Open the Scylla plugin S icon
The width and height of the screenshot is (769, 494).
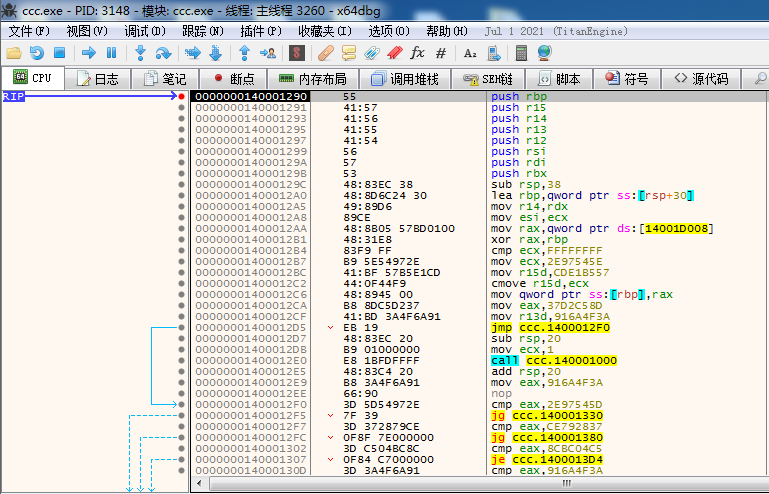(x=296, y=53)
